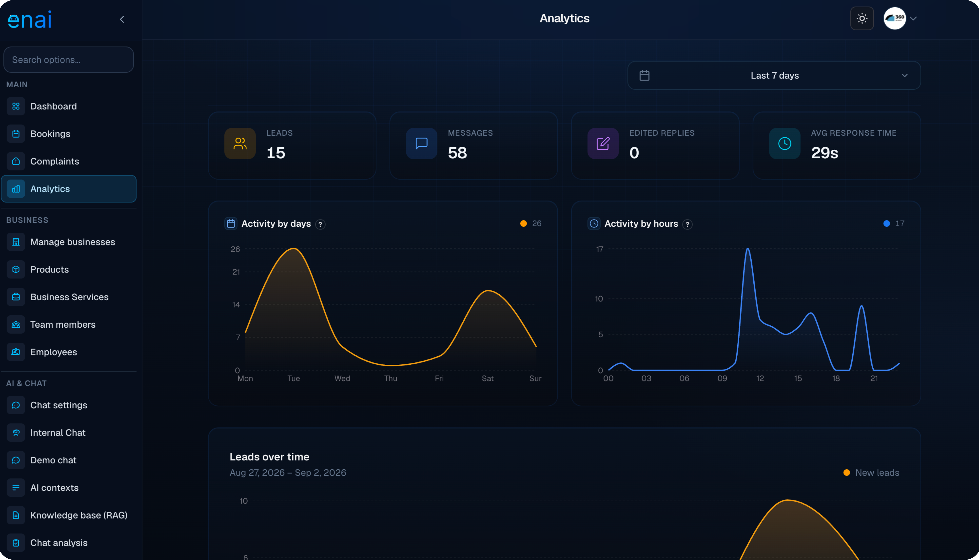Click the 29s average response value
This screenshot has height=560, width=979.
[824, 153]
